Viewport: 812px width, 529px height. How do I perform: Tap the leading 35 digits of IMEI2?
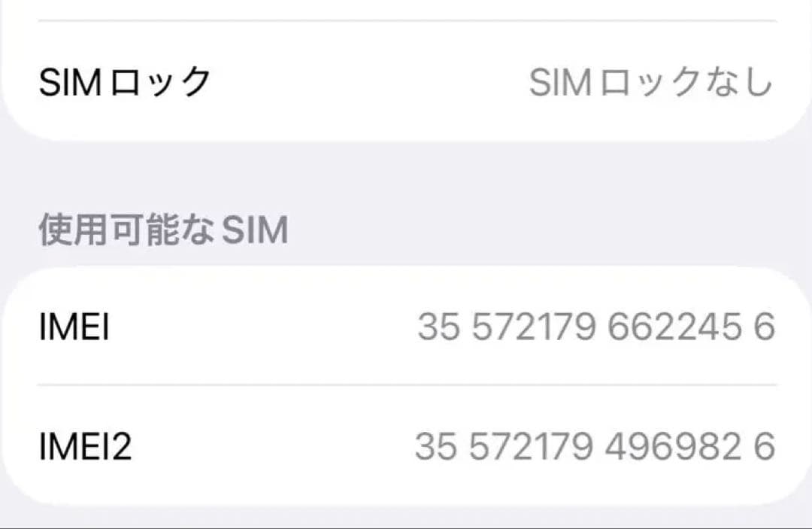click(436, 446)
